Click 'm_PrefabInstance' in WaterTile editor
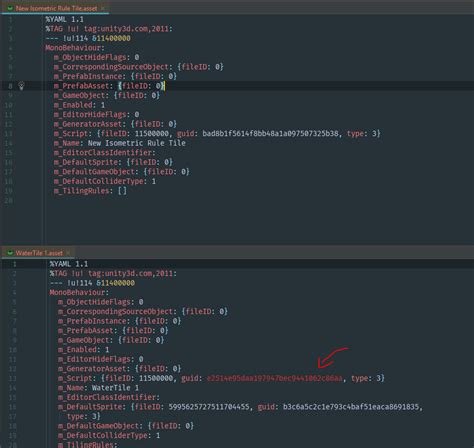This screenshot has width=474, height=448. click(x=92, y=321)
